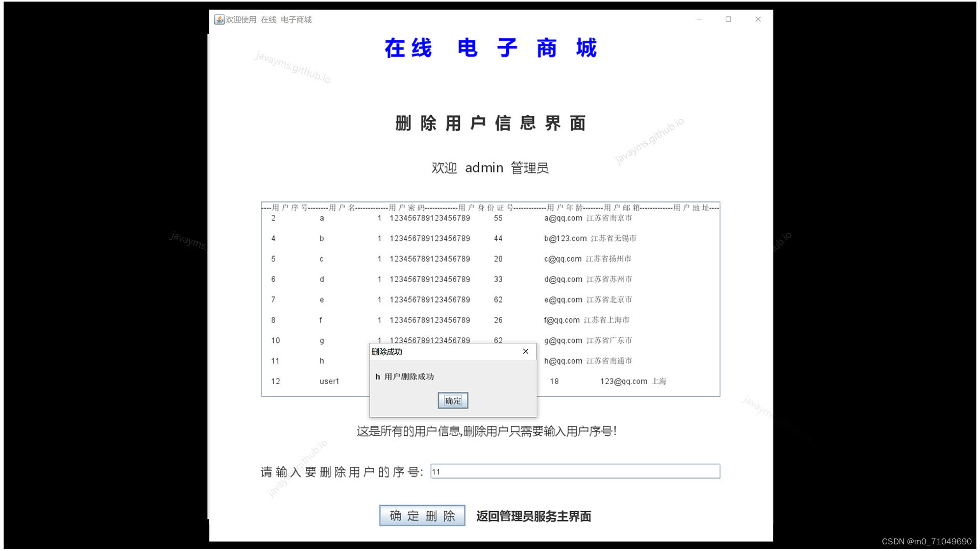Maximize the 电子商城 window

728,19
